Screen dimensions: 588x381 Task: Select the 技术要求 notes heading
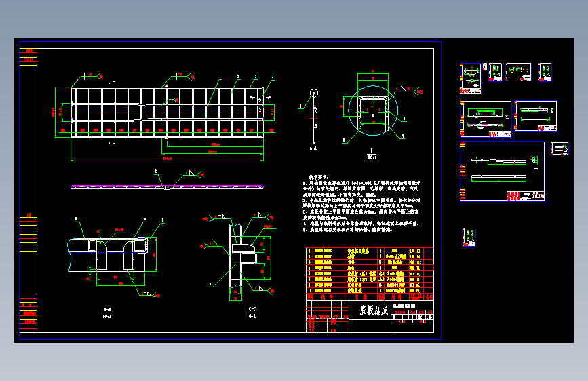(318, 177)
